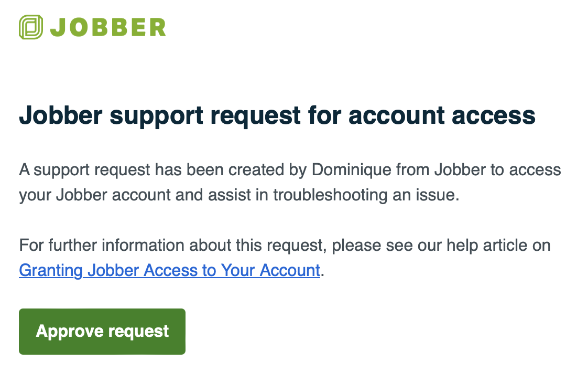This screenshot has height=383, width=588.
Task: Click the JOBBER wordmark text
Action: (x=107, y=27)
